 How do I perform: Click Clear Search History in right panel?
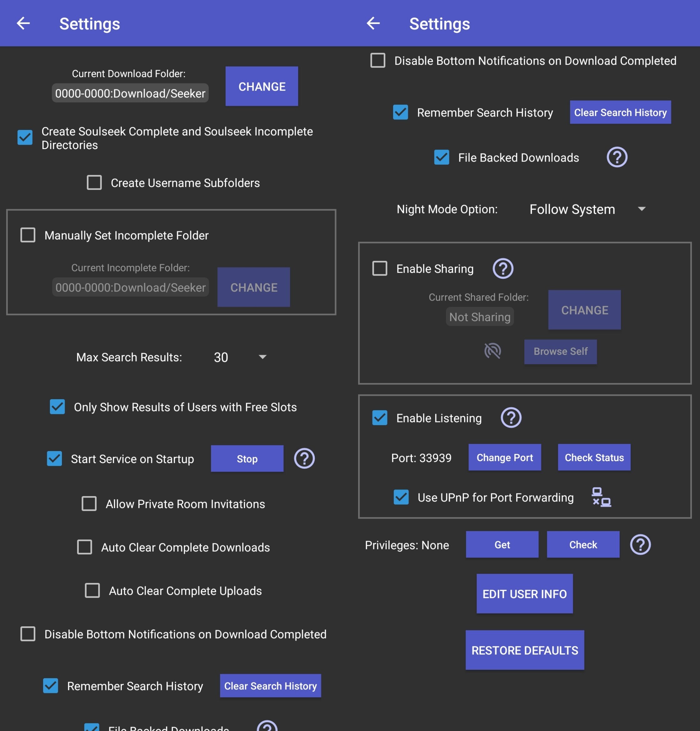(620, 112)
